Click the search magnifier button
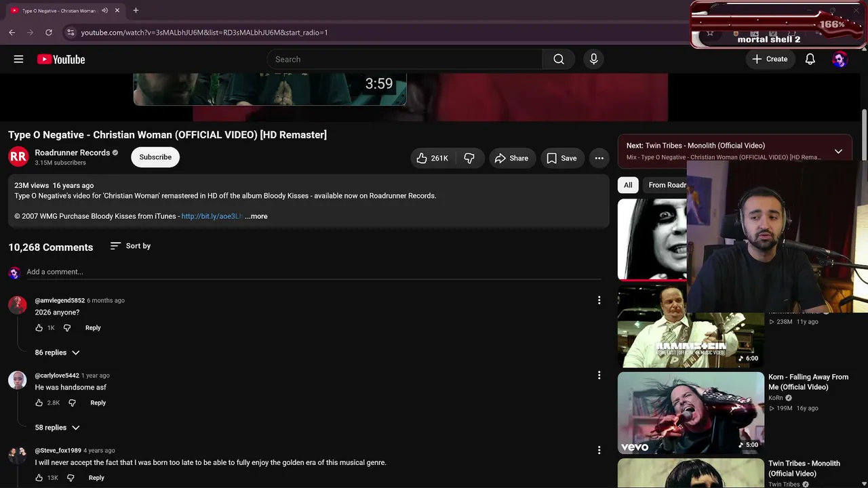Image resolution: width=868 pixels, height=488 pixels. (559, 59)
